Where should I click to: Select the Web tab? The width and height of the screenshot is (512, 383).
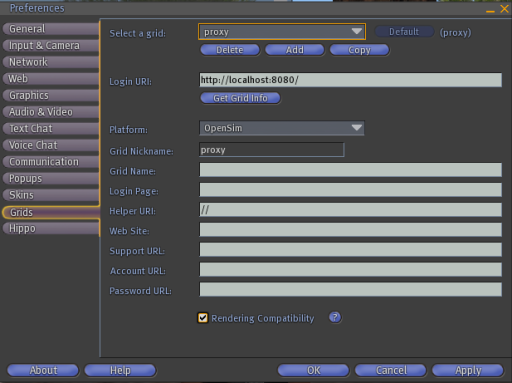point(51,79)
